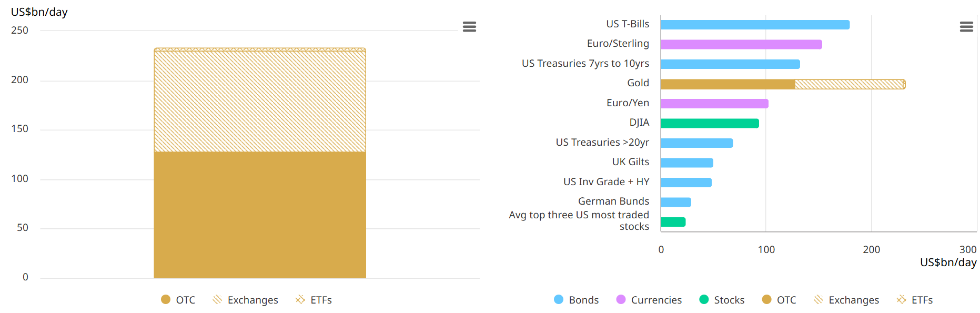Click hatched Exchanges segment in left stacked column
The image size is (980, 313).
coord(260,101)
